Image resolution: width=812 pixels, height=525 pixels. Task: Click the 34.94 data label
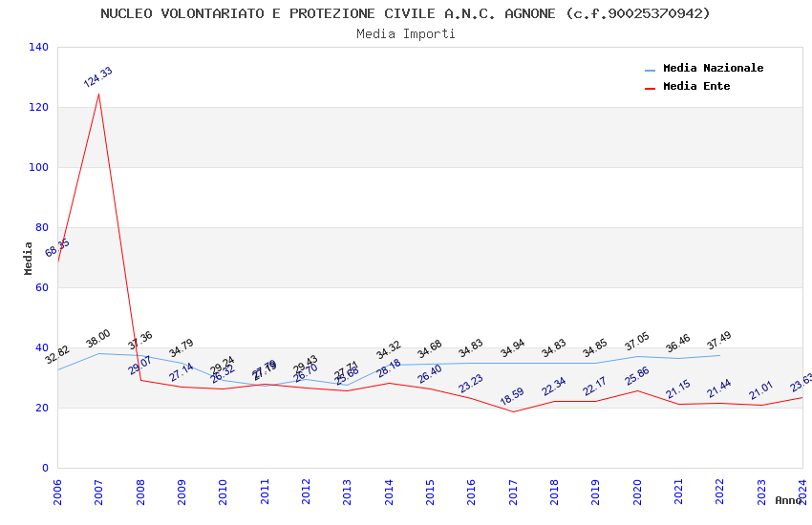(x=512, y=347)
